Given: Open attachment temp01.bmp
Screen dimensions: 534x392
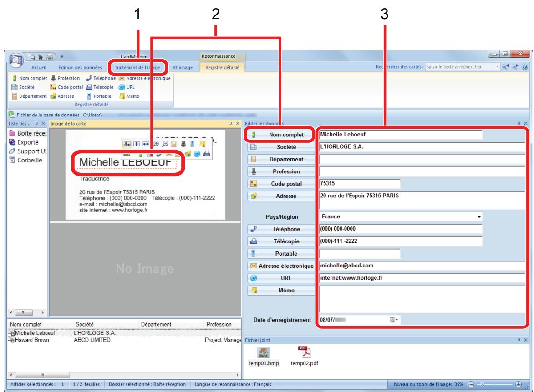Looking at the screenshot, I should point(264,356).
